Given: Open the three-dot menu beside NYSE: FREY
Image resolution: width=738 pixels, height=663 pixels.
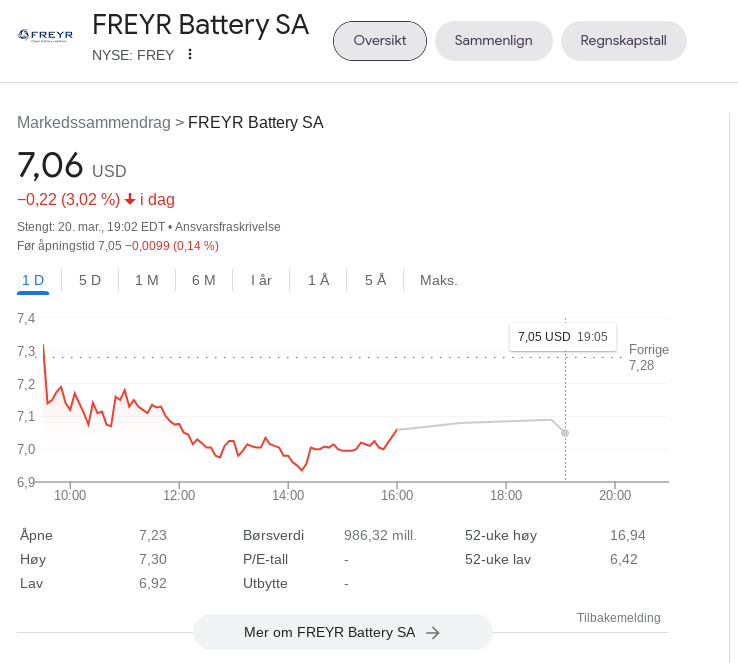Looking at the screenshot, I should coord(190,54).
